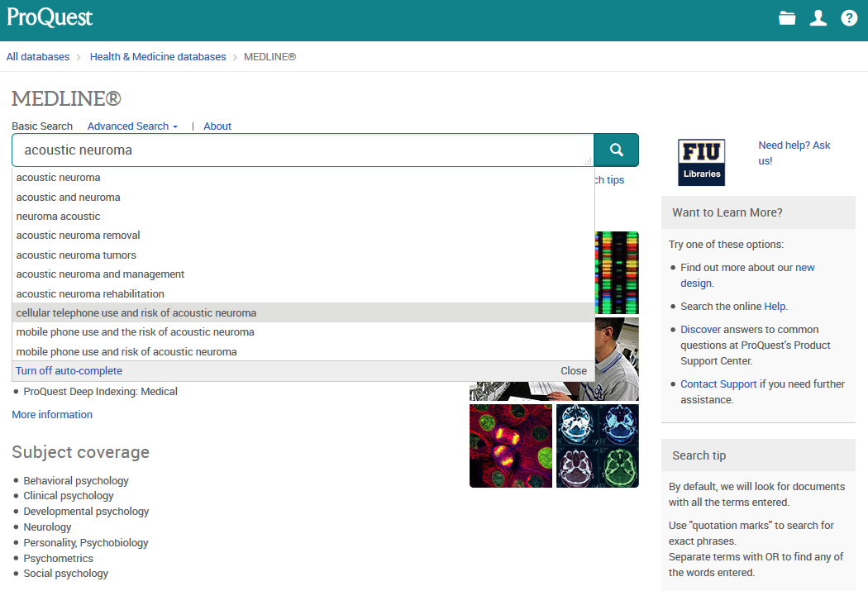Open the selected items folder icon
The height and width of the screenshot is (591, 868).
point(786,17)
